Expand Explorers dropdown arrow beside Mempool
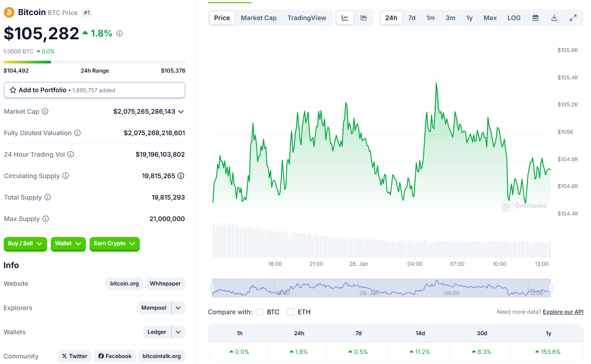The image size is (591, 364). coord(178,308)
